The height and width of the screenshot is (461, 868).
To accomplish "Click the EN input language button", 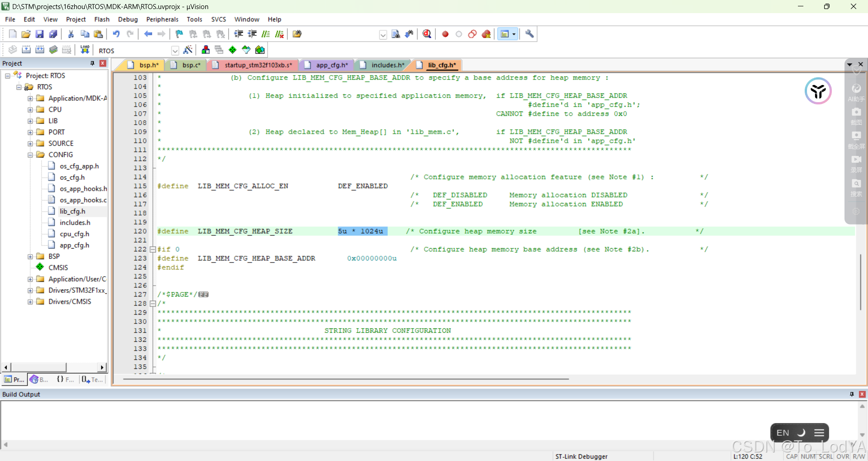I will [x=783, y=433].
